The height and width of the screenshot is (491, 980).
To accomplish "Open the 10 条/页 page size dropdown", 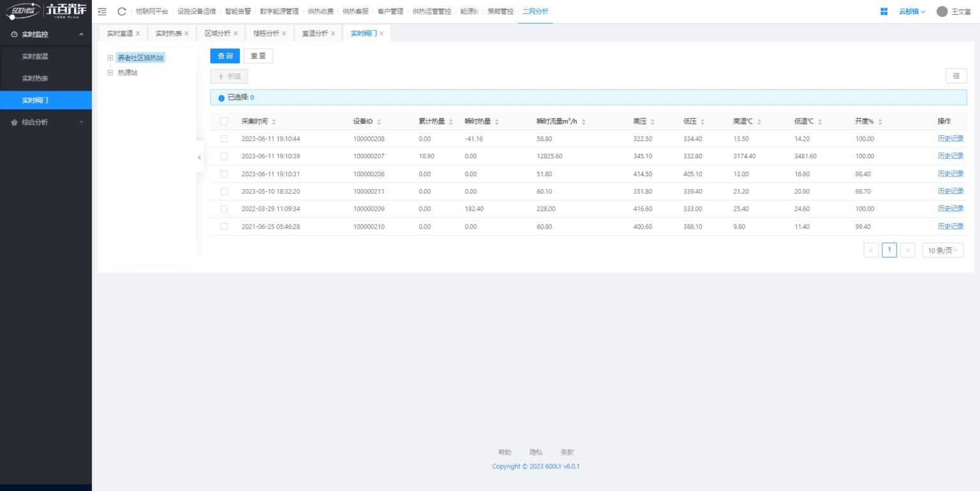I will pos(942,250).
